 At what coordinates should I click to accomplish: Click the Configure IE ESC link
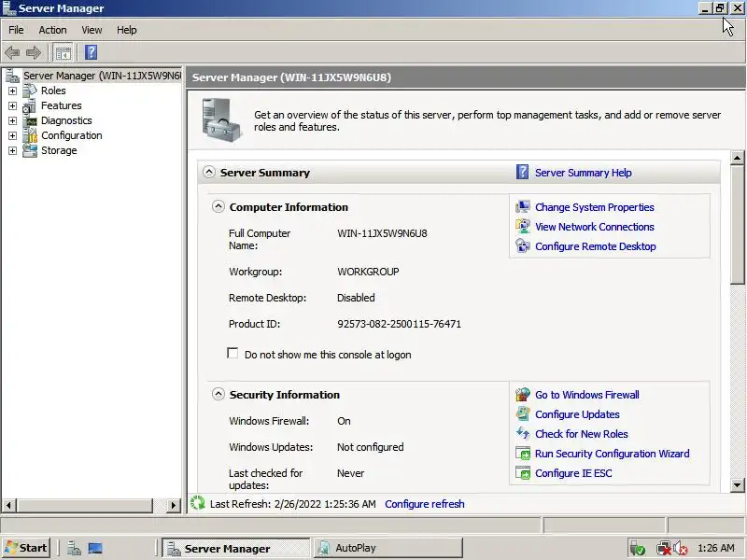[x=573, y=473]
